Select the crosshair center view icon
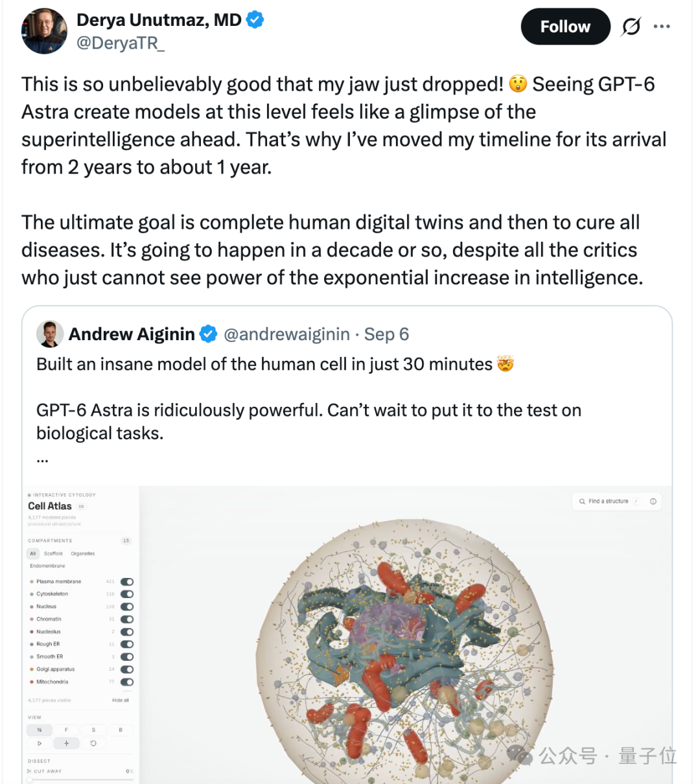The height and width of the screenshot is (784, 700). 66,743
